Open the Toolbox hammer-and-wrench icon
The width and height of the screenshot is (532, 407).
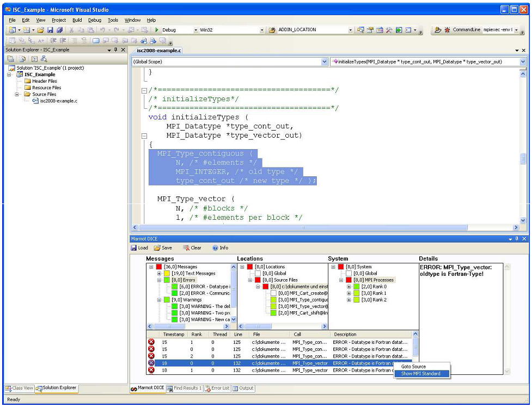(x=389, y=30)
